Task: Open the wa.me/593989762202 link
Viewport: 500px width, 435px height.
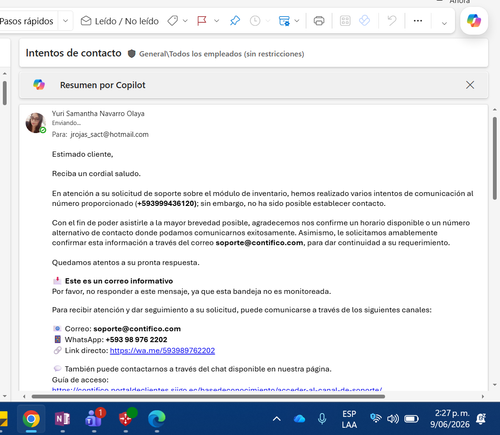Action: point(162,351)
